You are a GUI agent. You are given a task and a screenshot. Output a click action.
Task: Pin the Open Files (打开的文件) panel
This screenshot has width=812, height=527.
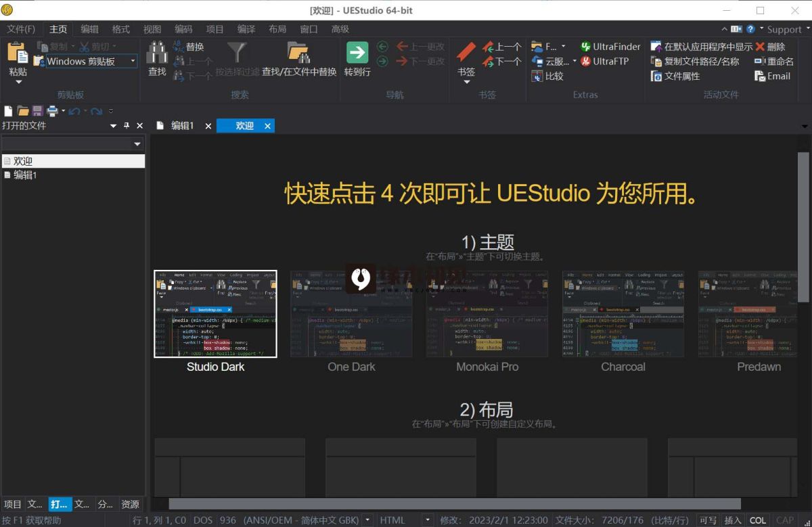126,126
